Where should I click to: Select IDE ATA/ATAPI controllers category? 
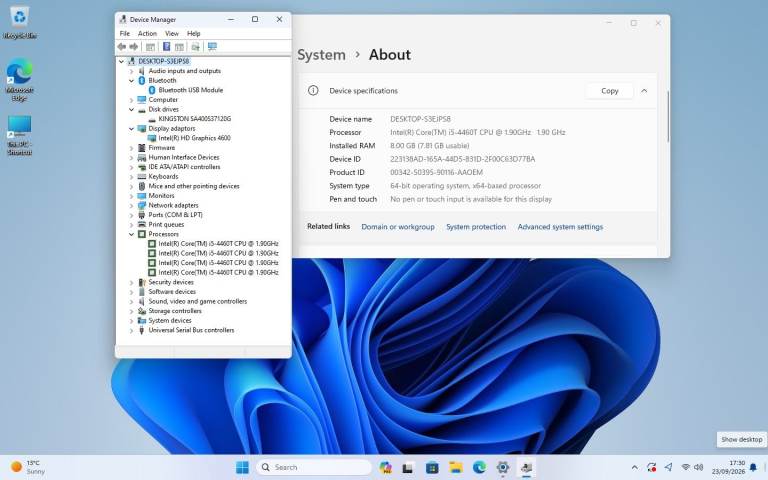(x=184, y=167)
